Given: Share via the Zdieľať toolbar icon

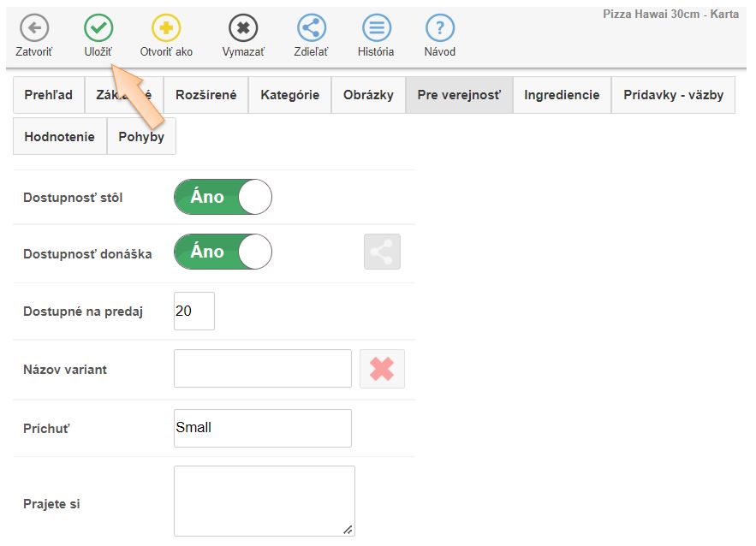Looking at the screenshot, I should (x=312, y=28).
